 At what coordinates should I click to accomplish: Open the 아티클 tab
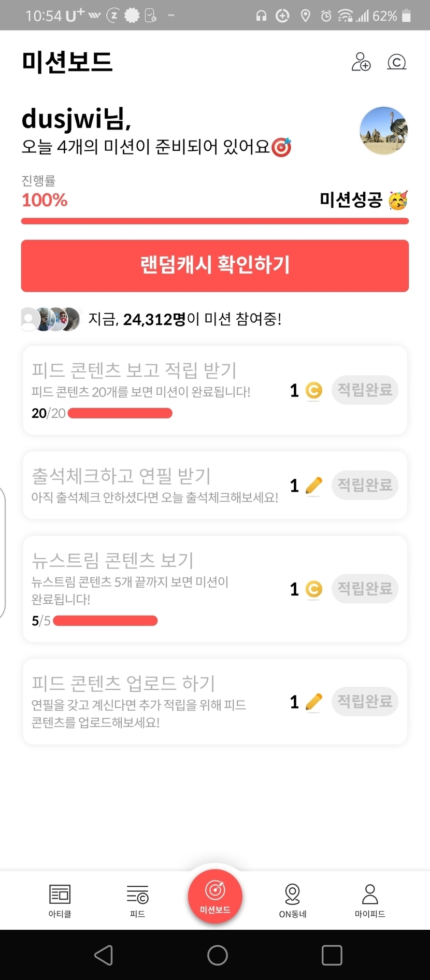[60, 901]
